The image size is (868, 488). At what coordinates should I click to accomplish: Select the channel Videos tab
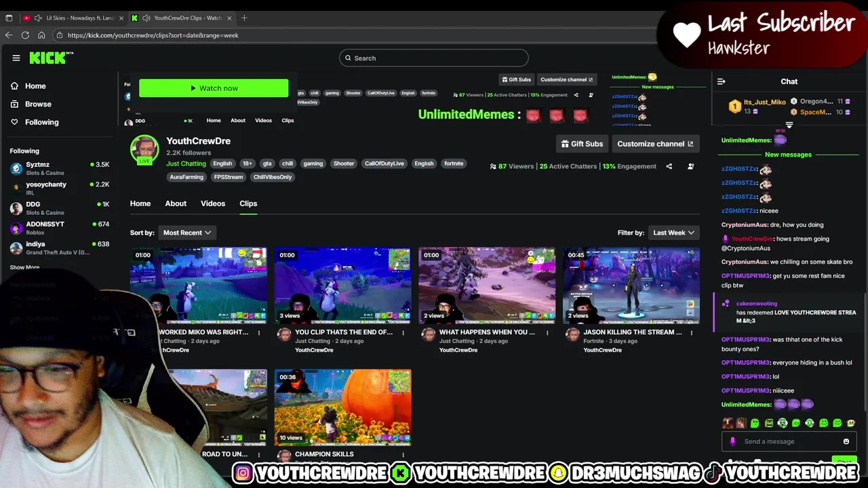tap(213, 203)
